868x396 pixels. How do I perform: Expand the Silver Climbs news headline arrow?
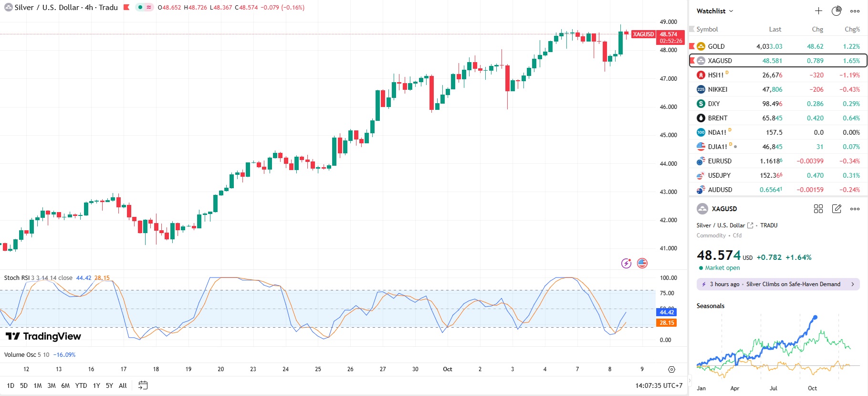852,284
